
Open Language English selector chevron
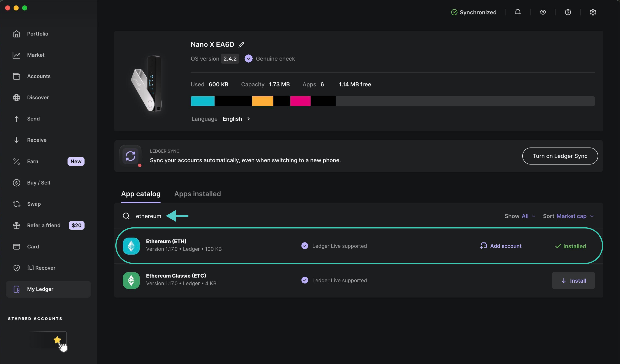point(249,119)
